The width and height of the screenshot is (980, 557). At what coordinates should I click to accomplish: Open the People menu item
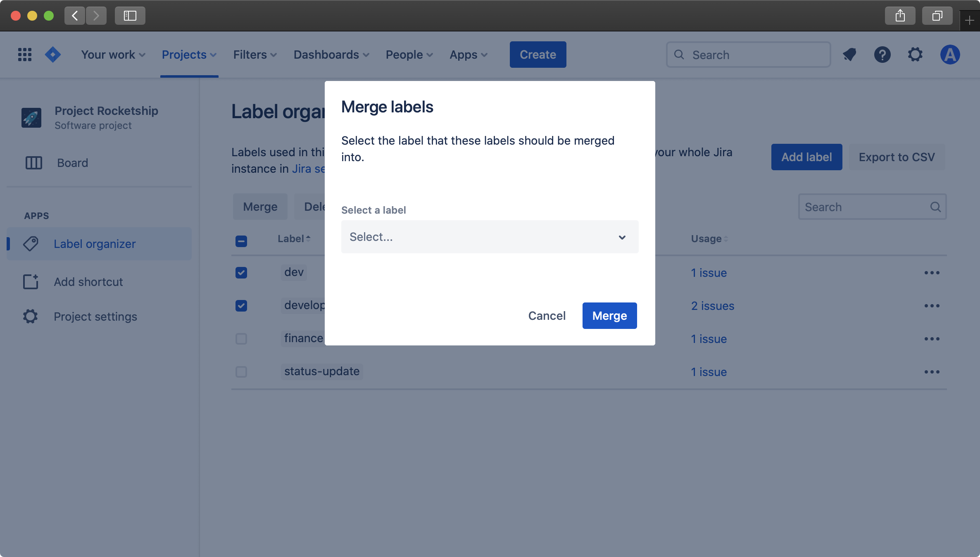click(x=409, y=54)
